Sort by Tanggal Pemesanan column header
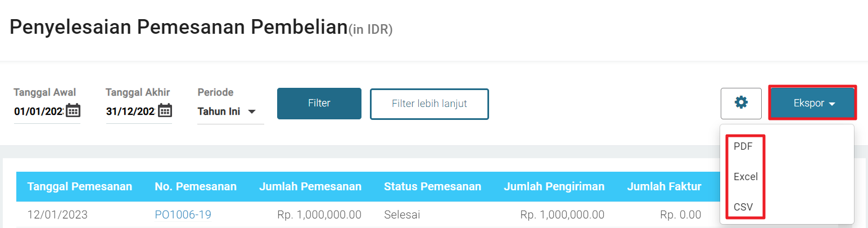 coord(80,186)
